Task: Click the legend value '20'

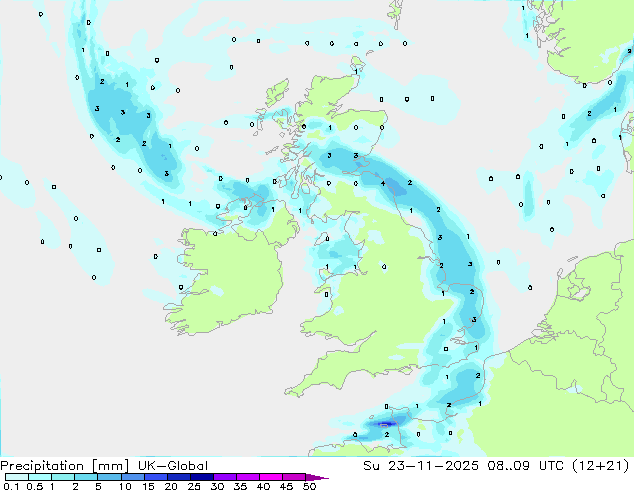Action: tap(171, 486)
